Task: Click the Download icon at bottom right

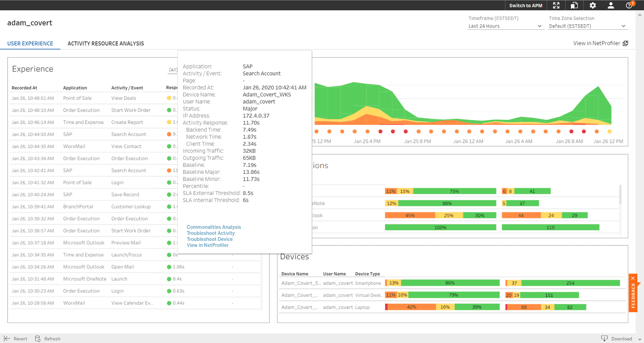Action: (x=605, y=338)
